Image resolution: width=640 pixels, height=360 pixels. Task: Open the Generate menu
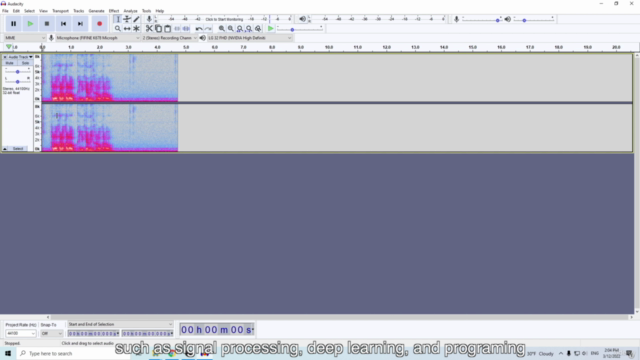click(96, 11)
